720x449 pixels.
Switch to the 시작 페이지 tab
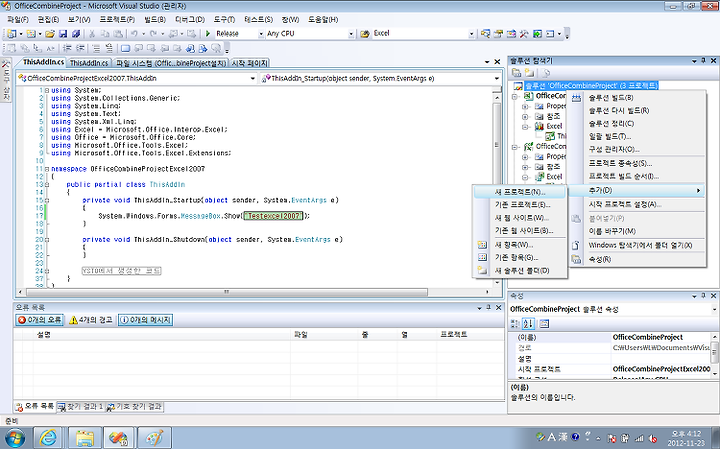click(249, 63)
